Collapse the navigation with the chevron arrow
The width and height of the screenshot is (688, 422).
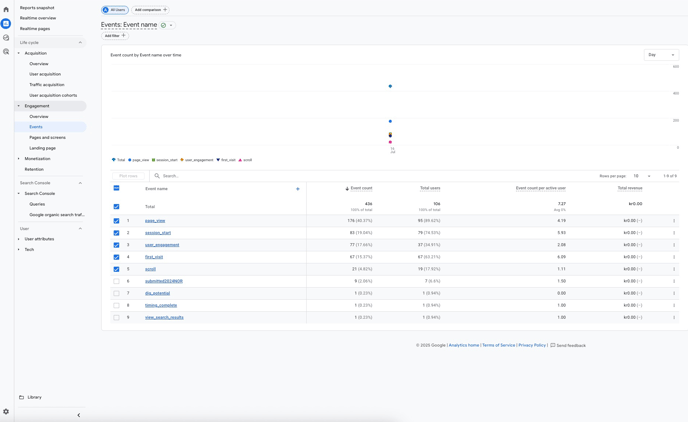point(79,415)
